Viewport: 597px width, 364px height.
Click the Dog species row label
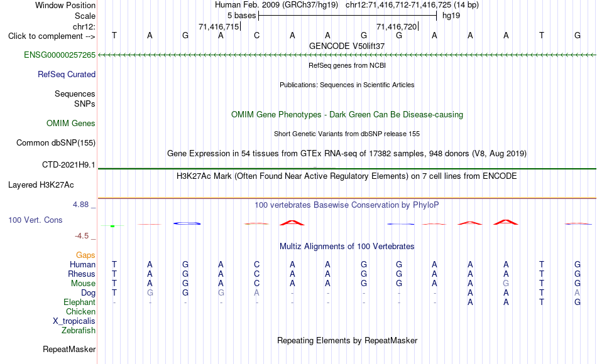88,293
